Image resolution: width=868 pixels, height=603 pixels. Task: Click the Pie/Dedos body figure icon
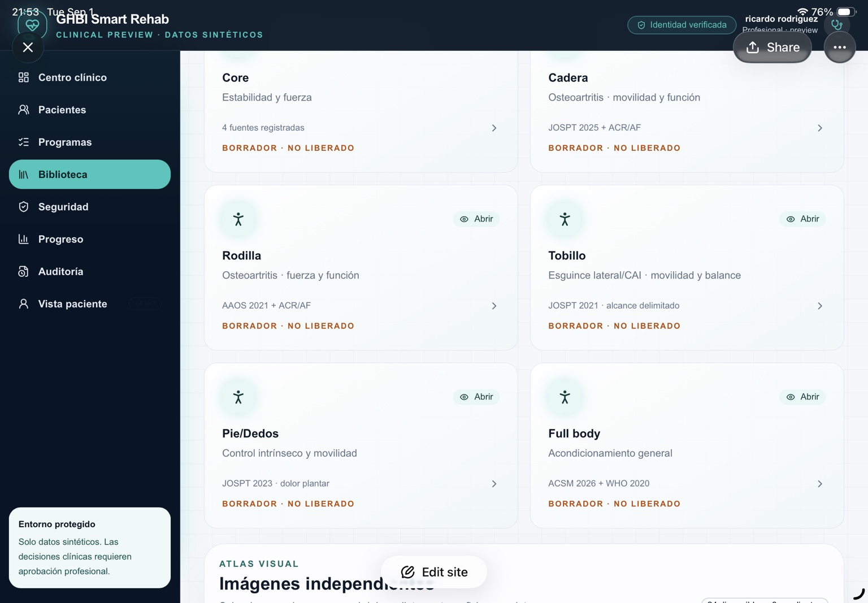tap(238, 397)
